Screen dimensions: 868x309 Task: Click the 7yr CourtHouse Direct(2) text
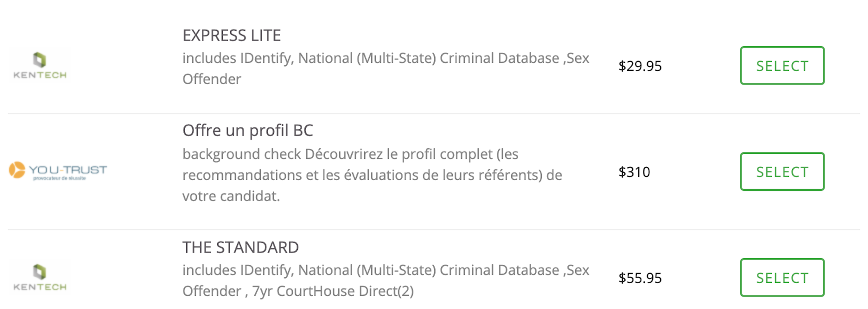(333, 291)
